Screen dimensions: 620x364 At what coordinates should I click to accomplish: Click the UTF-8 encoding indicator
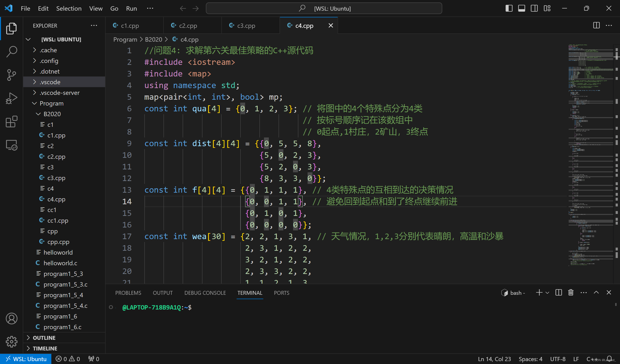(558, 359)
